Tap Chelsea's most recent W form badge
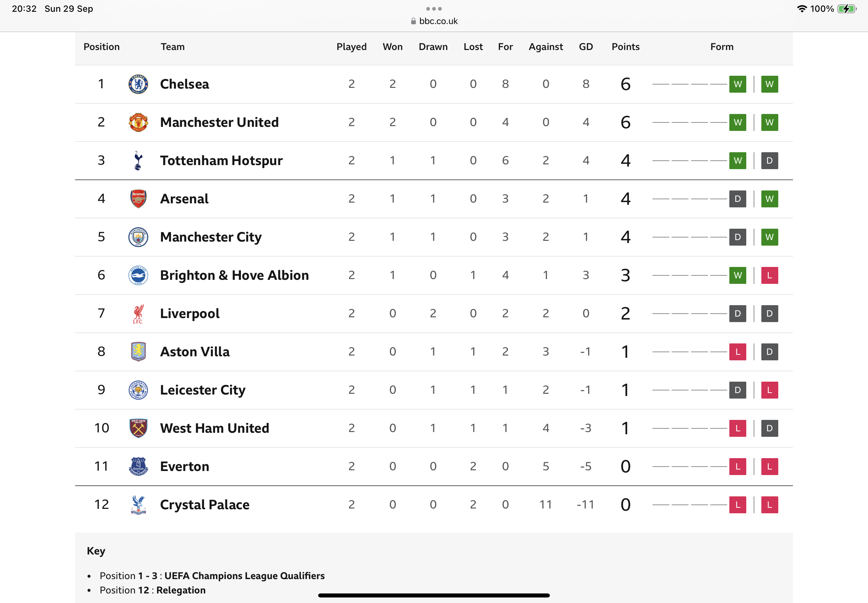The height and width of the screenshot is (603, 868). (769, 84)
